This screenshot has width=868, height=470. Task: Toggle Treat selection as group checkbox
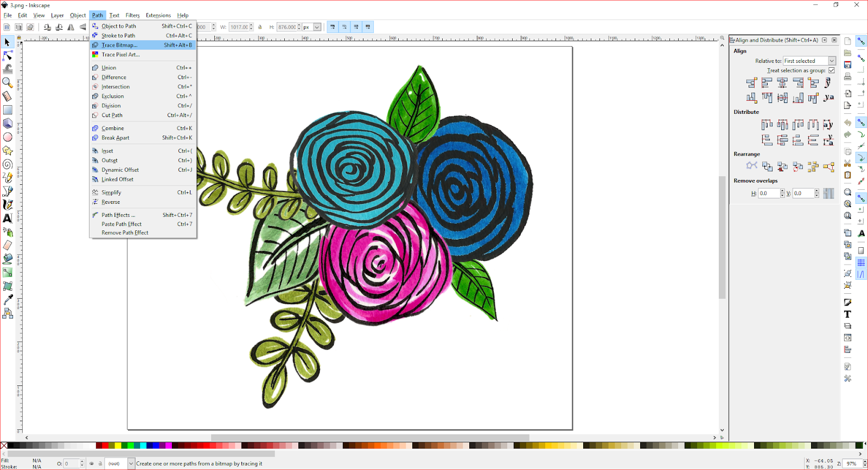832,70
